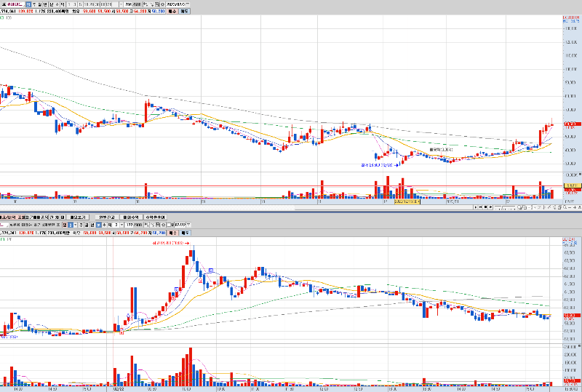Open the third button-tab right of 메모보기
The height and width of the screenshot is (392, 582).
click(155, 217)
